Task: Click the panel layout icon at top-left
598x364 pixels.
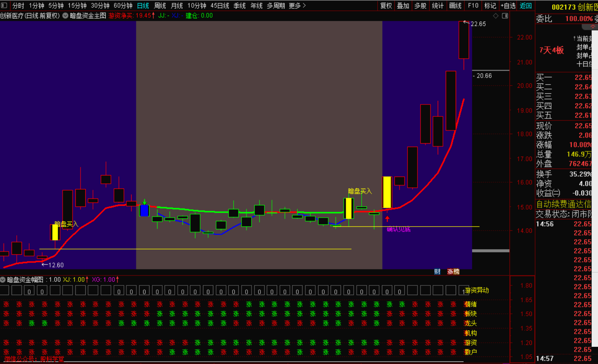Action: point(4,6)
